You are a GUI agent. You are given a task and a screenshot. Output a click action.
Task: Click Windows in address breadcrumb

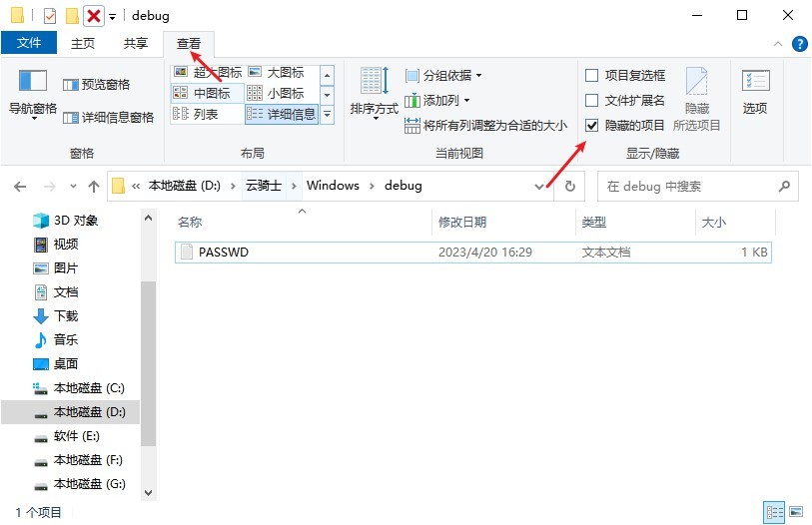pos(333,186)
